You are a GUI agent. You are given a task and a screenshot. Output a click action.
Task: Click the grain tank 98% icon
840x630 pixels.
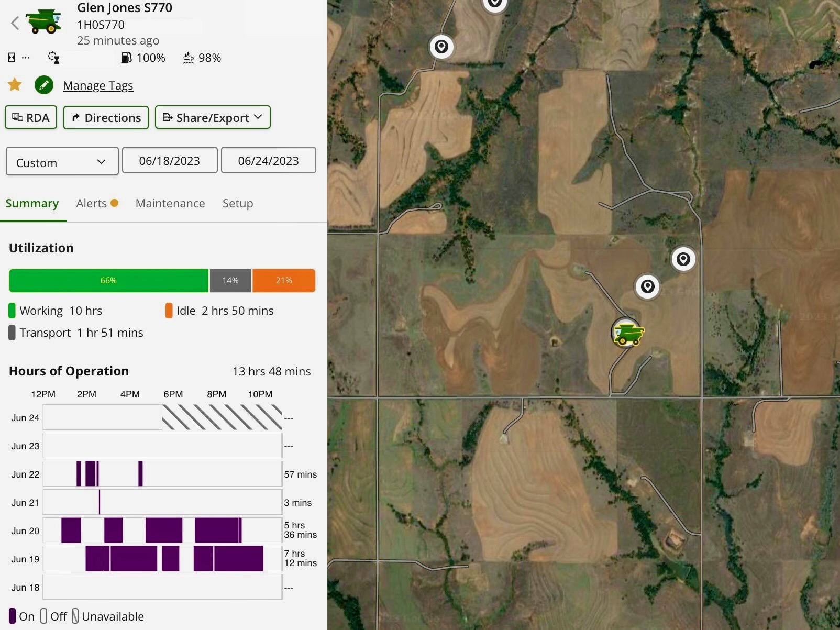tap(189, 58)
